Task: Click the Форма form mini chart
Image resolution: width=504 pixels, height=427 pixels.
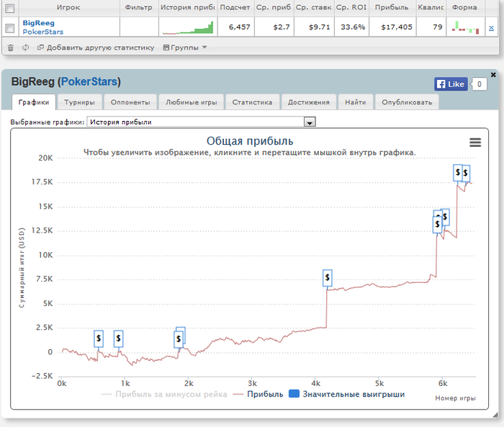Action: tap(465, 27)
